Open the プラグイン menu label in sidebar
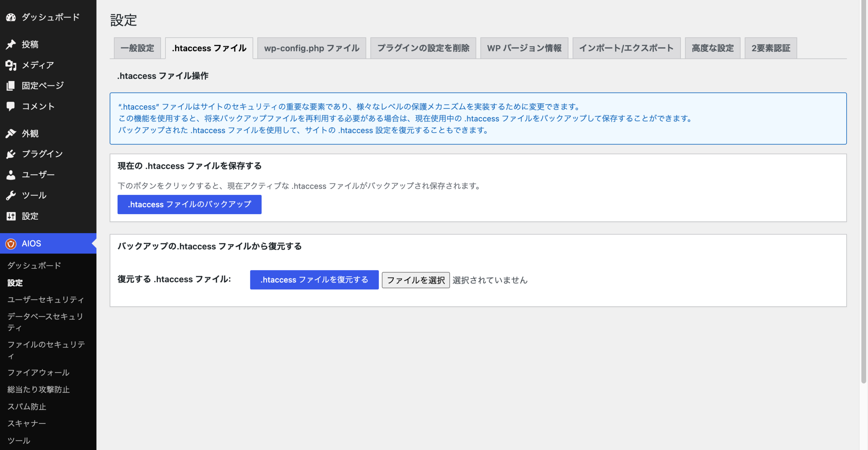Screen dimensions: 868x450 click(42, 154)
